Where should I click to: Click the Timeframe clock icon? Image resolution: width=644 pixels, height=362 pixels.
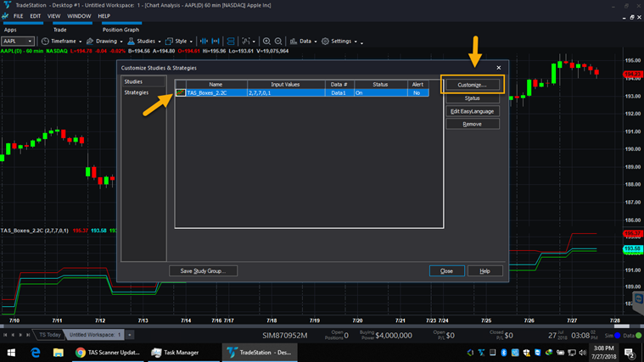coord(45,42)
